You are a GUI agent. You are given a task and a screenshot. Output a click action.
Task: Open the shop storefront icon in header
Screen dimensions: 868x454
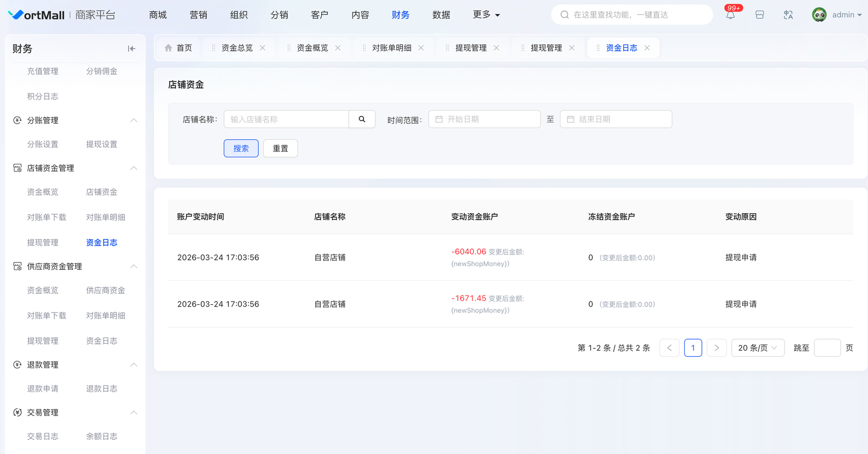coord(759,15)
